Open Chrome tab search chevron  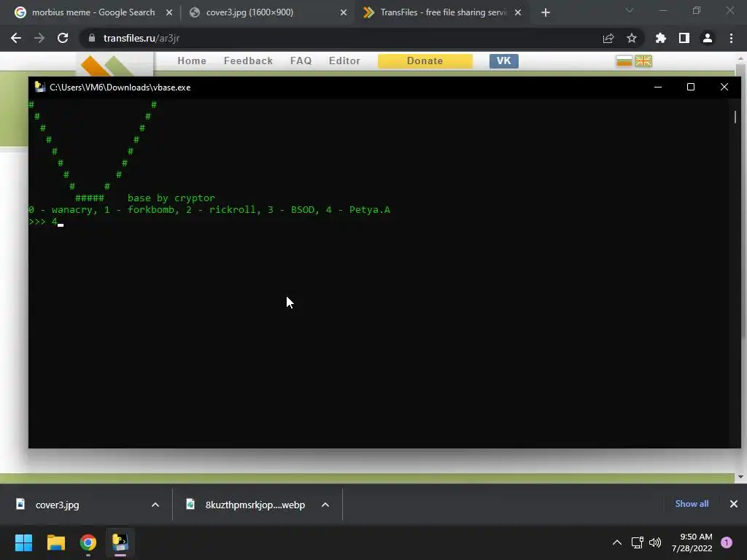(630, 10)
